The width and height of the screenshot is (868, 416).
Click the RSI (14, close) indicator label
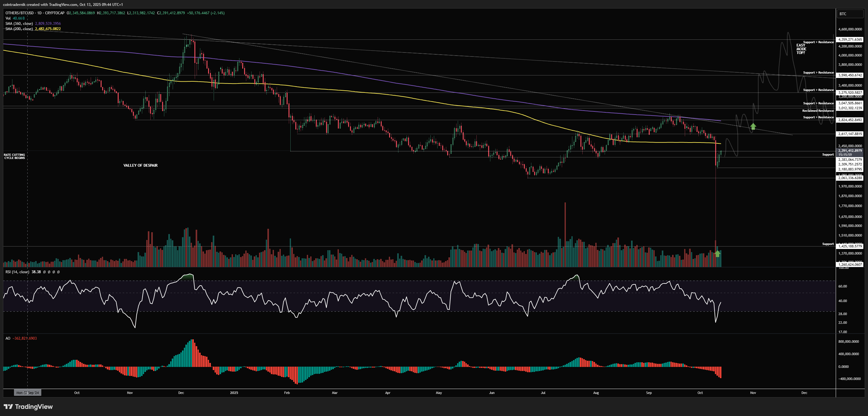coord(17,272)
